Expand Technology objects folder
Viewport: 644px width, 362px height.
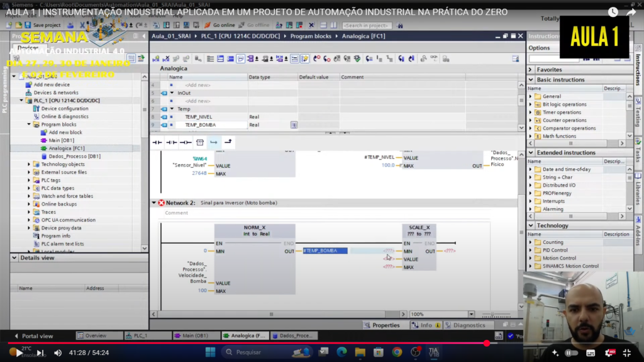point(29,164)
